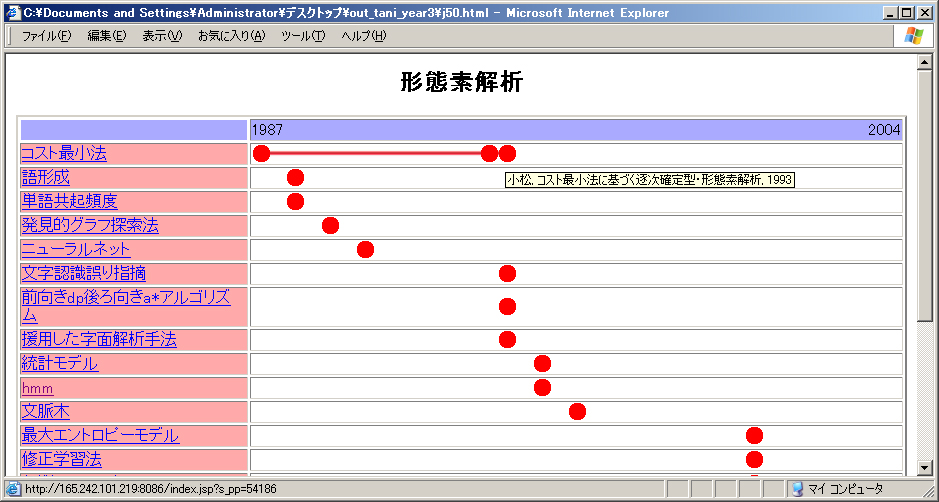Open the ファイル(F) menu
939x502 pixels.
[46, 36]
